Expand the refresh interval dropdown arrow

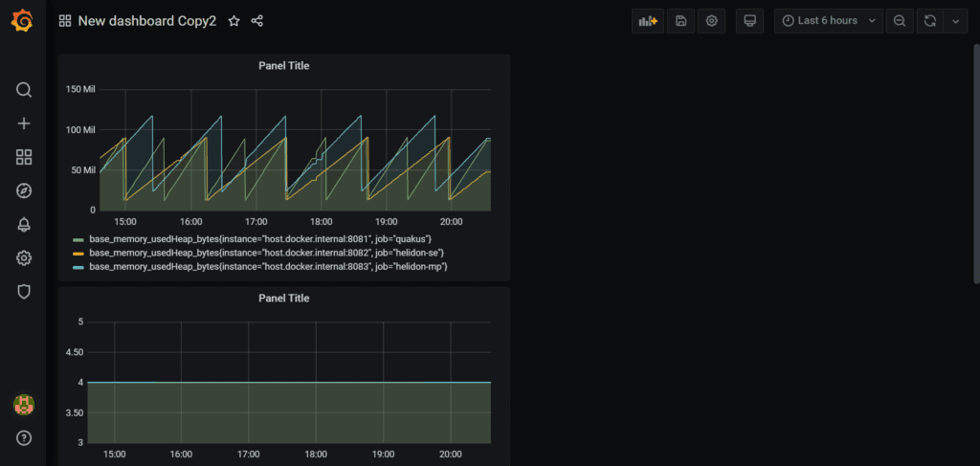pos(955,21)
